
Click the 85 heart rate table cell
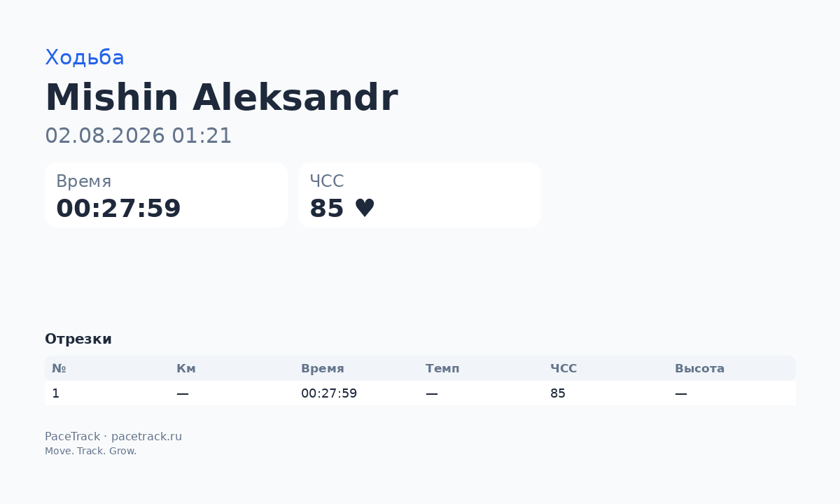558,393
